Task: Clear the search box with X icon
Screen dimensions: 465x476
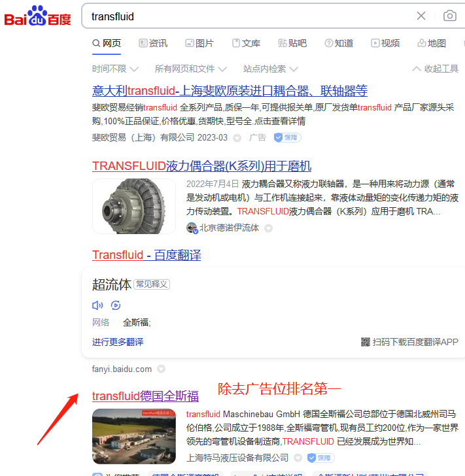Action: pos(421,16)
